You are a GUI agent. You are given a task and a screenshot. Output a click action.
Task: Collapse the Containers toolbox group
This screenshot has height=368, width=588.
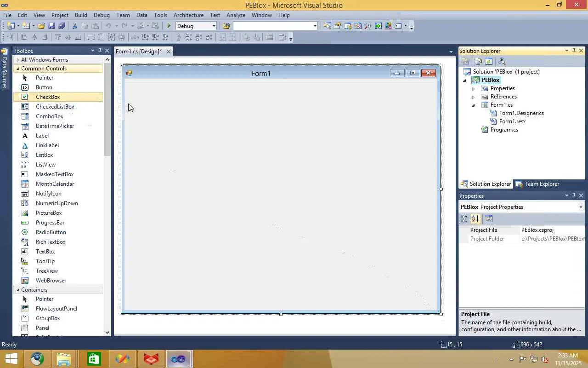[18, 290]
